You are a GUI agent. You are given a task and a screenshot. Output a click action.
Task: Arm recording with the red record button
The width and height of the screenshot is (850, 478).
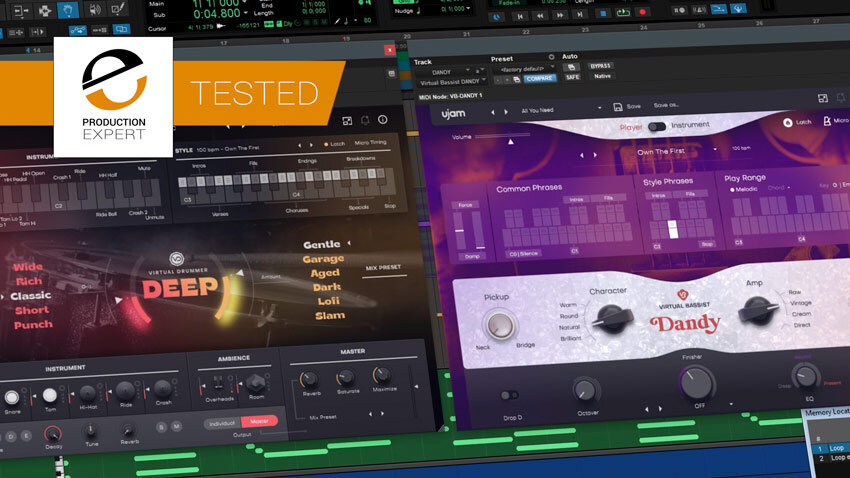pos(642,12)
